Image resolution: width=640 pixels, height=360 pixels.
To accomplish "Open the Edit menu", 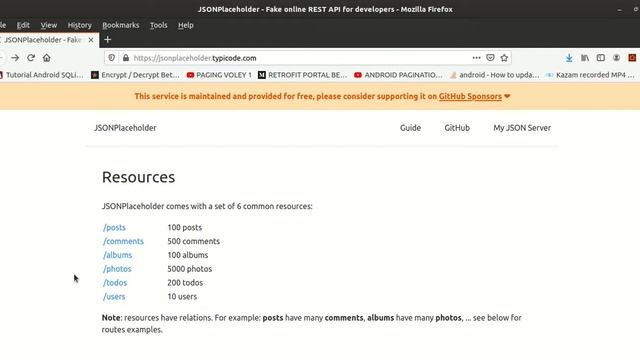I will coord(23,25).
